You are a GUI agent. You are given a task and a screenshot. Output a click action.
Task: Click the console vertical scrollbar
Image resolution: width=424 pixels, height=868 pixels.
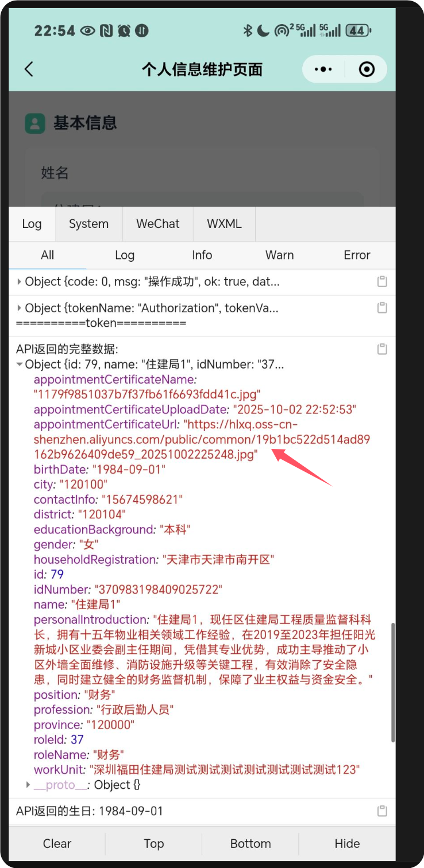click(x=393, y=683)
